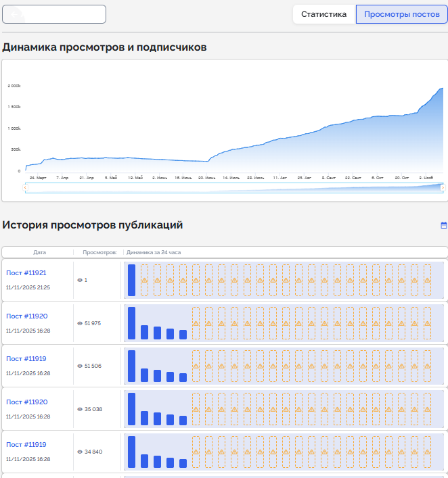
Task: Click eye icon next to 35 038 views
Action: (80, 409)
